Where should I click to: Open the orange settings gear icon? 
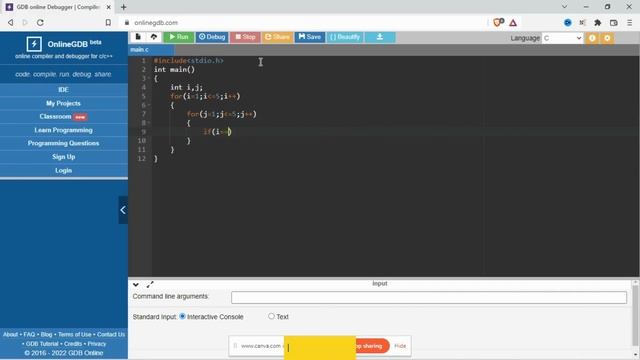click(607, 38)
